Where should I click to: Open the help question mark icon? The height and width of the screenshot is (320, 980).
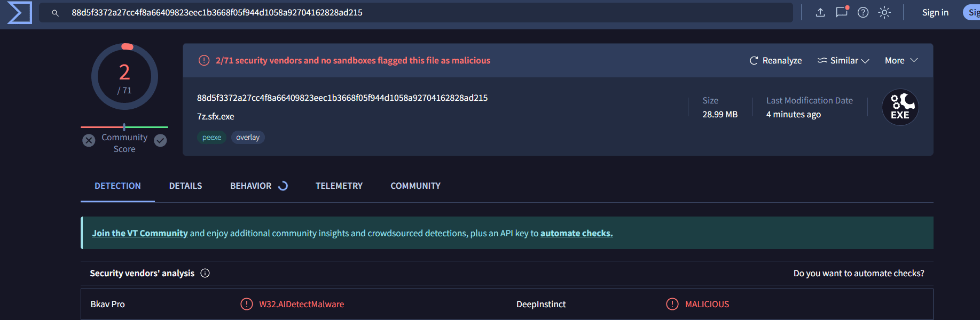[x=863, y=12]
